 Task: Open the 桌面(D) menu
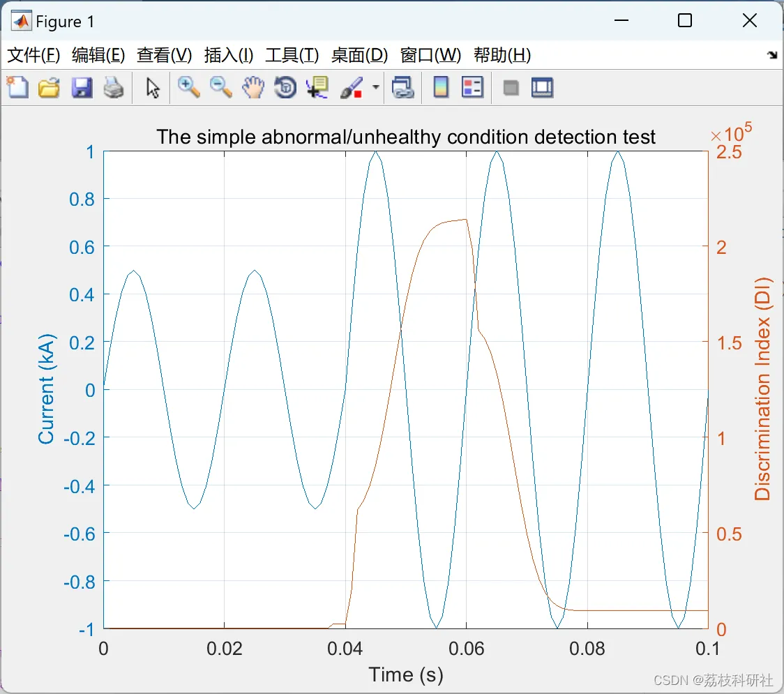point(359,54)
